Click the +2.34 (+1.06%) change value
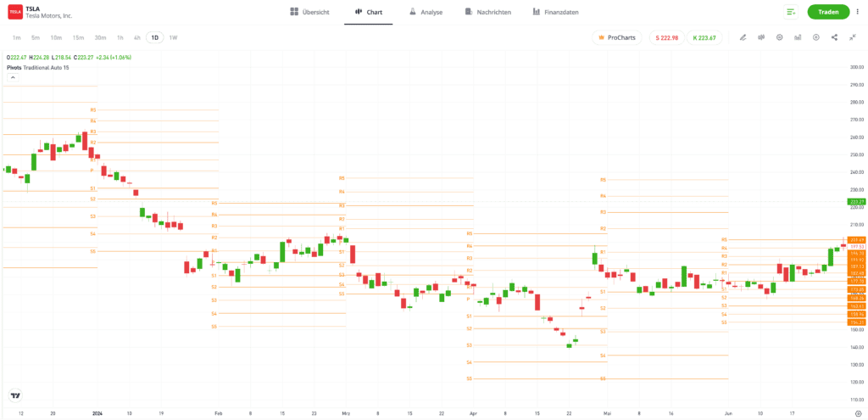Image resolution: width=868 pixels, height=420 pixels. (x=113, y=57)
